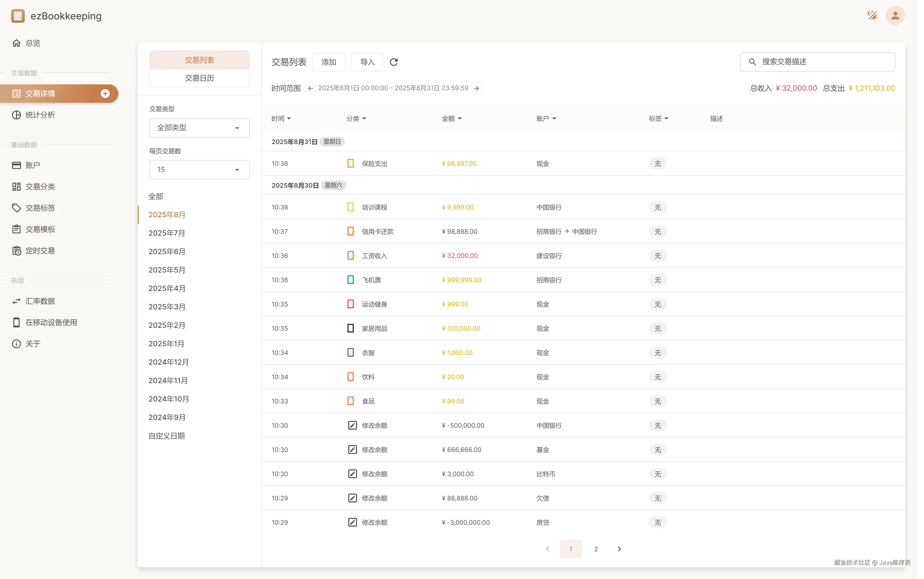Select 2025年7月 in the month list

167,233
